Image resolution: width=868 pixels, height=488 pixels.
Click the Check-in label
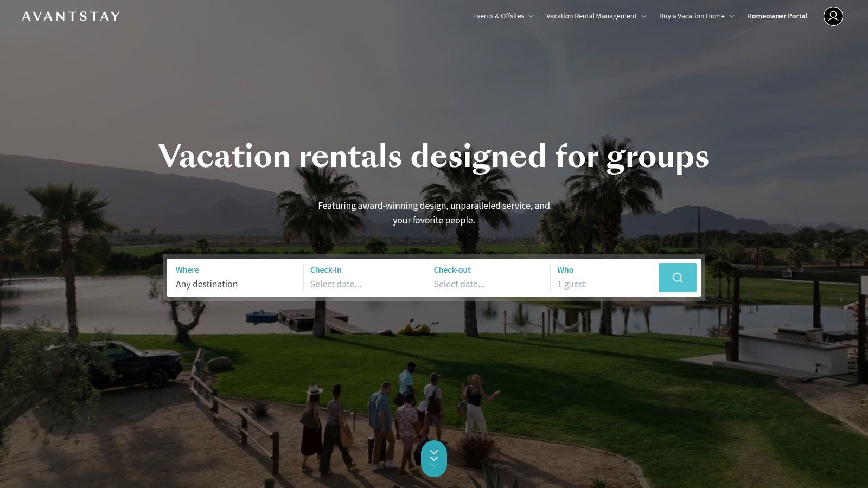pos(326,269)
